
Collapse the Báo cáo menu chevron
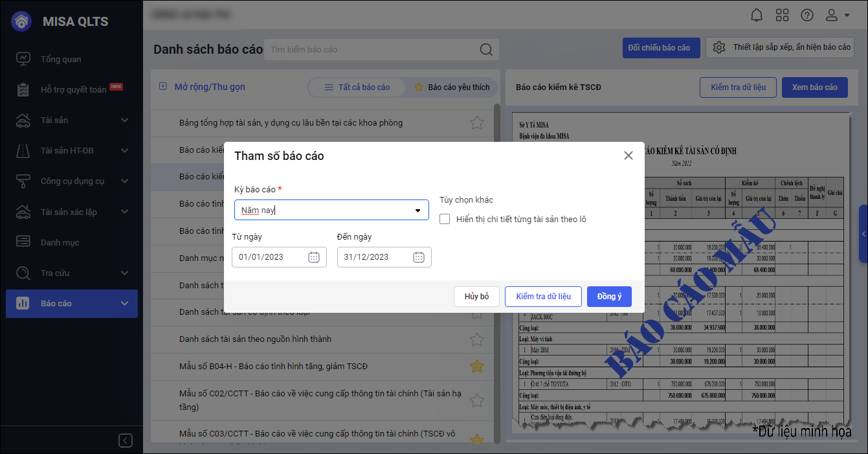[x=125, y=303]
